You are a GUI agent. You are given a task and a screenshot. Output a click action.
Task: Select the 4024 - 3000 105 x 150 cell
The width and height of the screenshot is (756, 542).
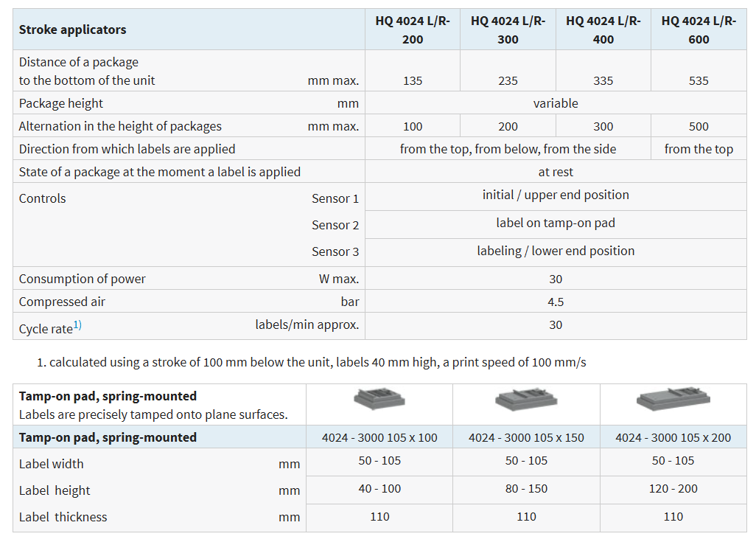tap(526, 437)
